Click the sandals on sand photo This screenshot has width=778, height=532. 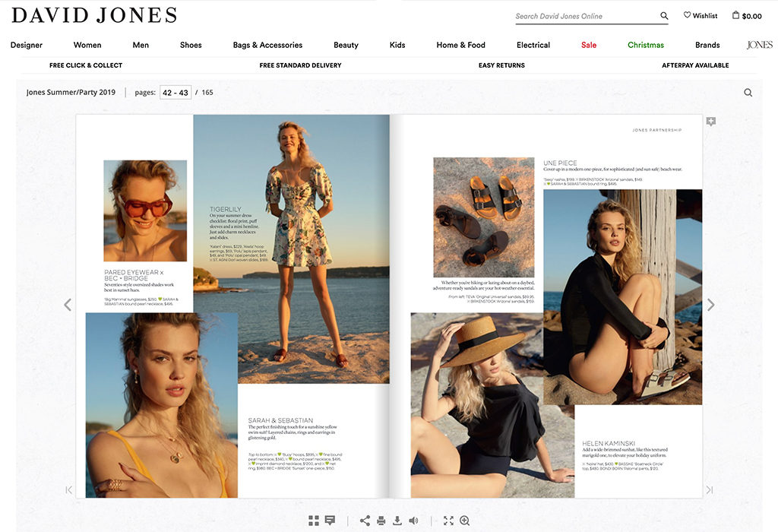(484, 217)
